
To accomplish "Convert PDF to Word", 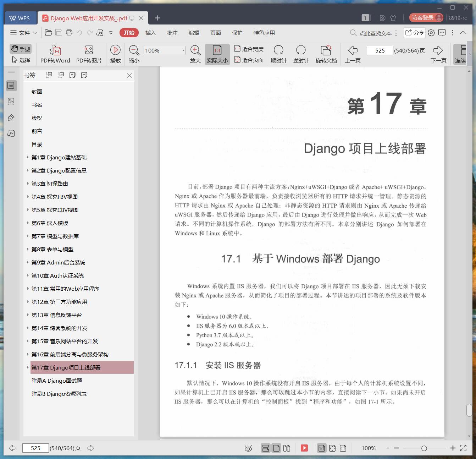I will 55,54.
